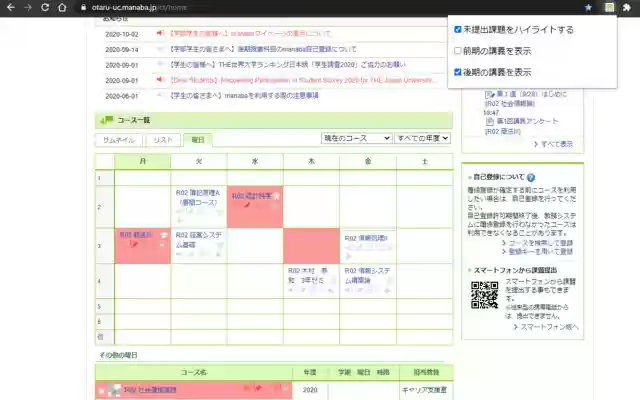The image size is (640, 400).
Task: Open the browser home page icon
Action: coord(62,7)
